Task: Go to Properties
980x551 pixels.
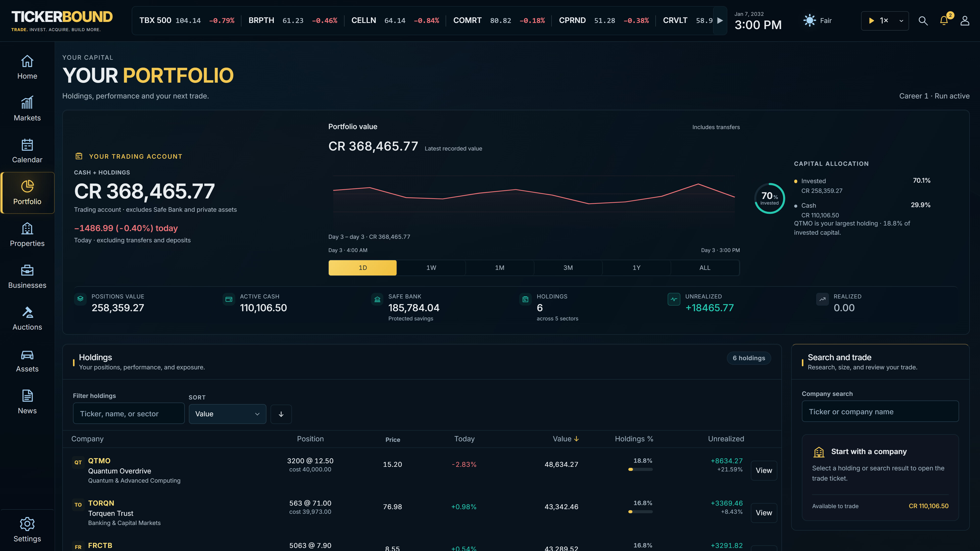Action: tap(27, 235)
